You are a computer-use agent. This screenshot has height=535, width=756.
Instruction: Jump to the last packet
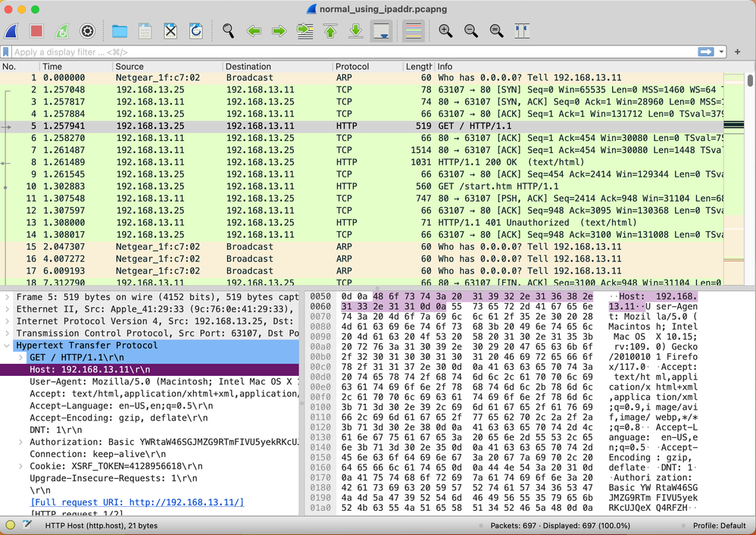pyautogui.click(x=356, y=31)
